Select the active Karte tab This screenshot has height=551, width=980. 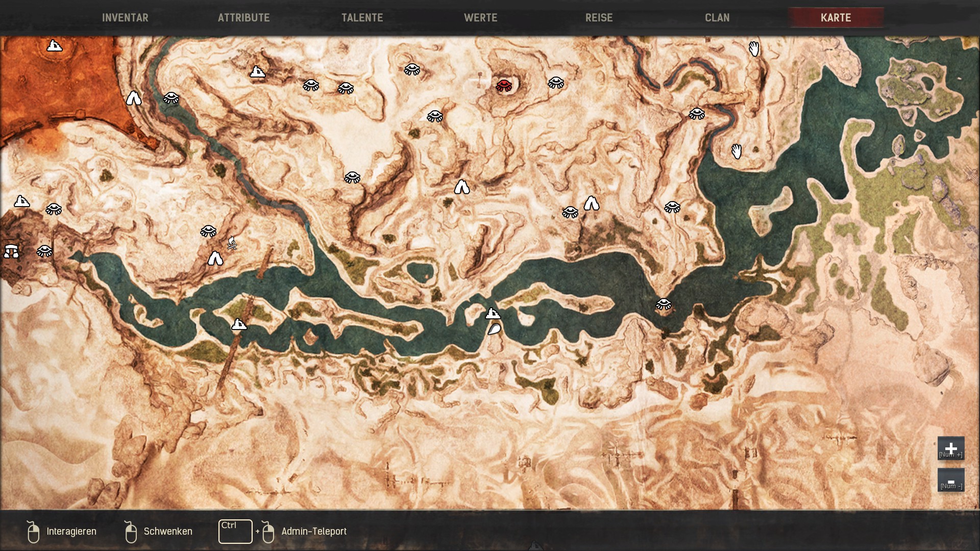[x=836, y=17]
